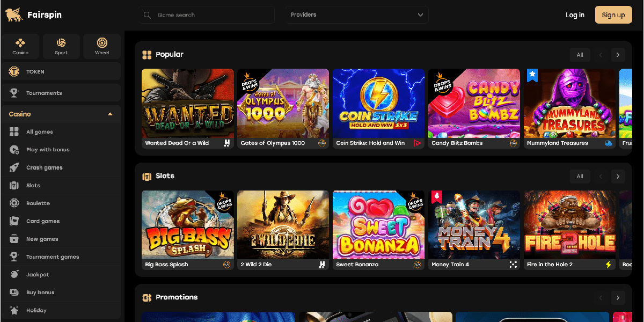Open the Sport section icon

pyautogui.click(x=61, y=43)
